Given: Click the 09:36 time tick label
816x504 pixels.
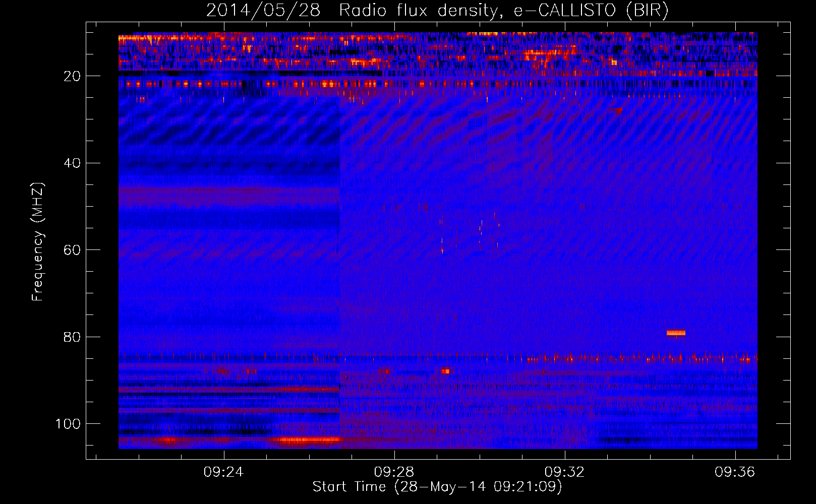Looking at the screenshot, I should click(735, 472).
